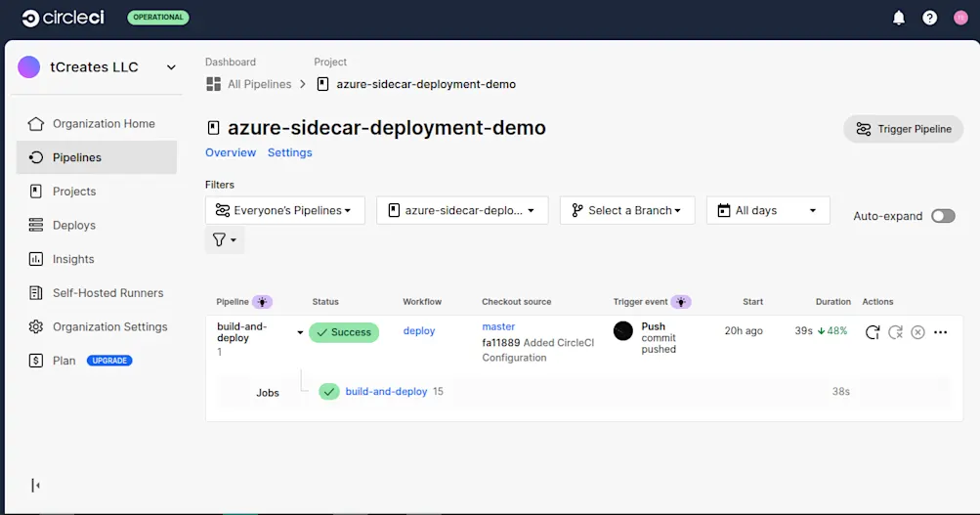Image resolution: width=980 pixels, height=515 pixels.
Task: Toggle the Auto-expand switch
Action: point(943,216)
